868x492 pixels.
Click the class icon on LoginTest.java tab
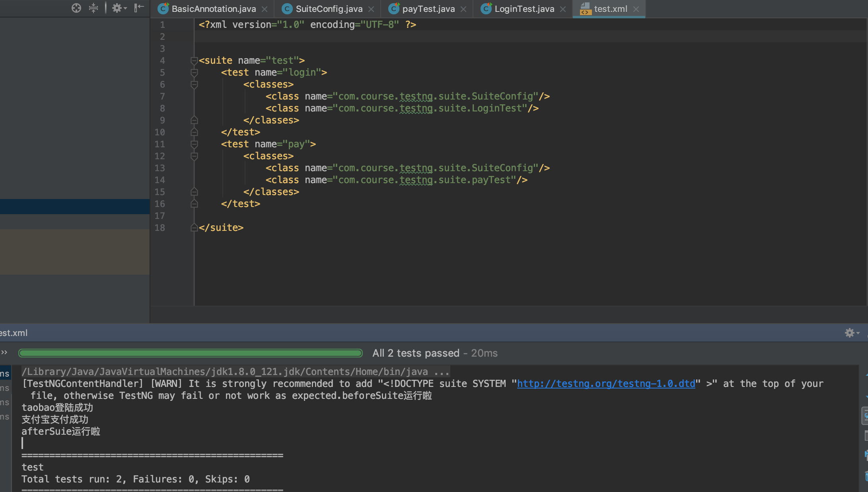click(x=486, y=9)
